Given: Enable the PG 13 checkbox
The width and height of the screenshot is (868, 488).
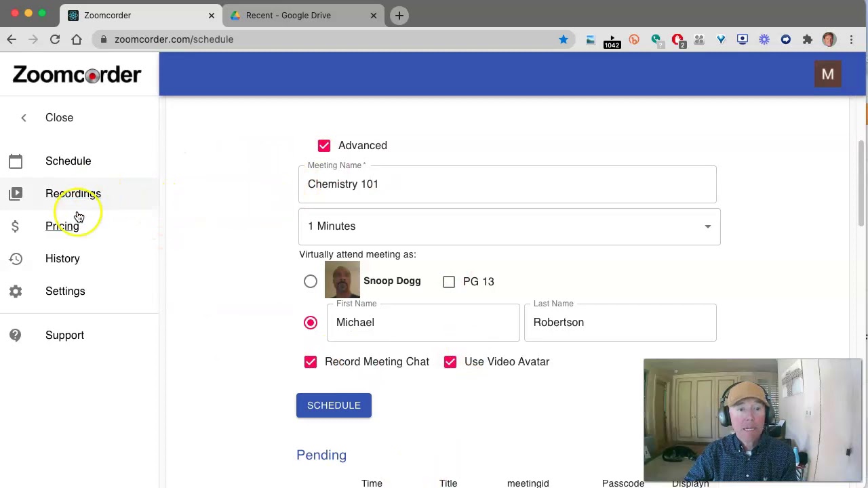Looking at the screenshot, I should pyautogui.click(x=449, y=281).
